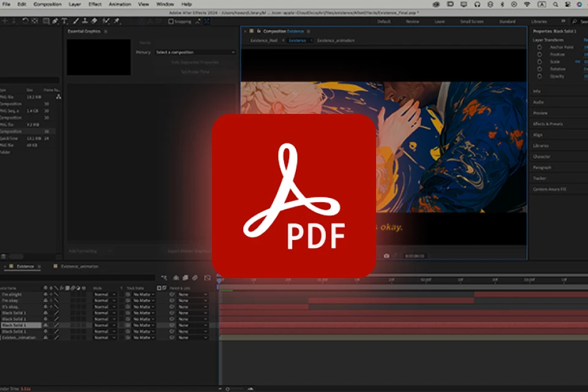The height and width of the screenshot is (392, 588).
Task: Enable the Snapping checkbox
Action: pos(171,21)
